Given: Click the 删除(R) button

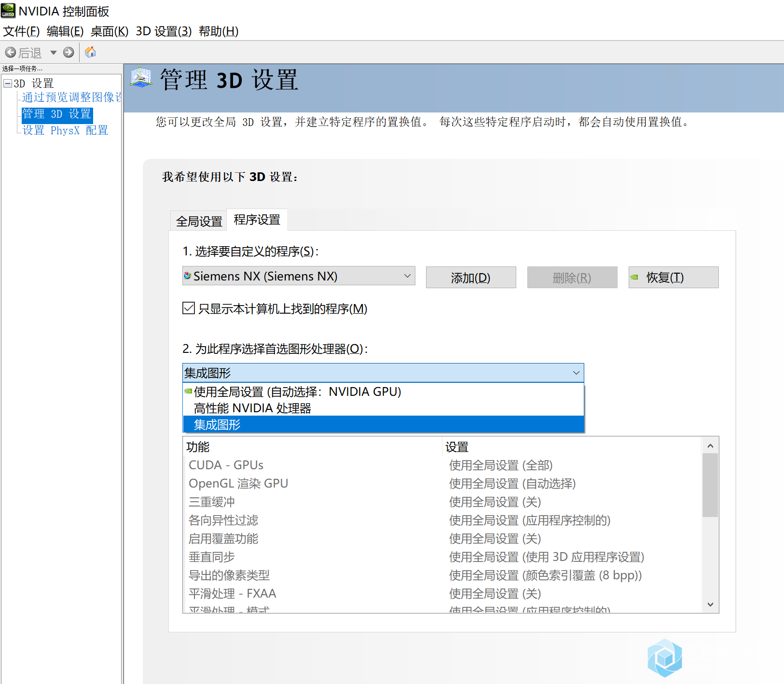Looking at the screenshot, I should coord(572,278).
